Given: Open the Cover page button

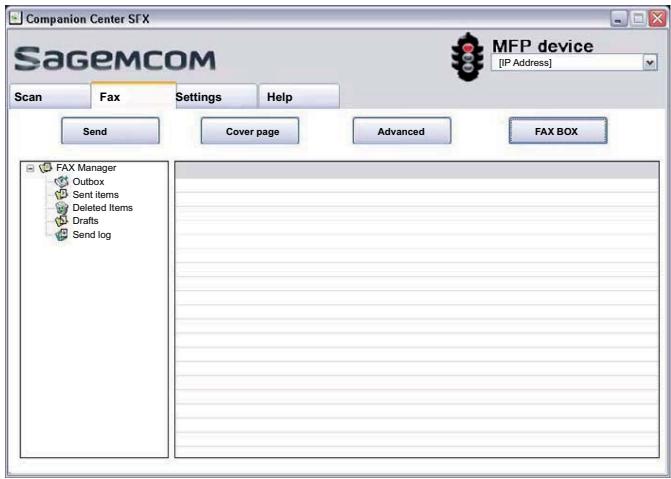Looking at the screenshot, I should 250,131.
